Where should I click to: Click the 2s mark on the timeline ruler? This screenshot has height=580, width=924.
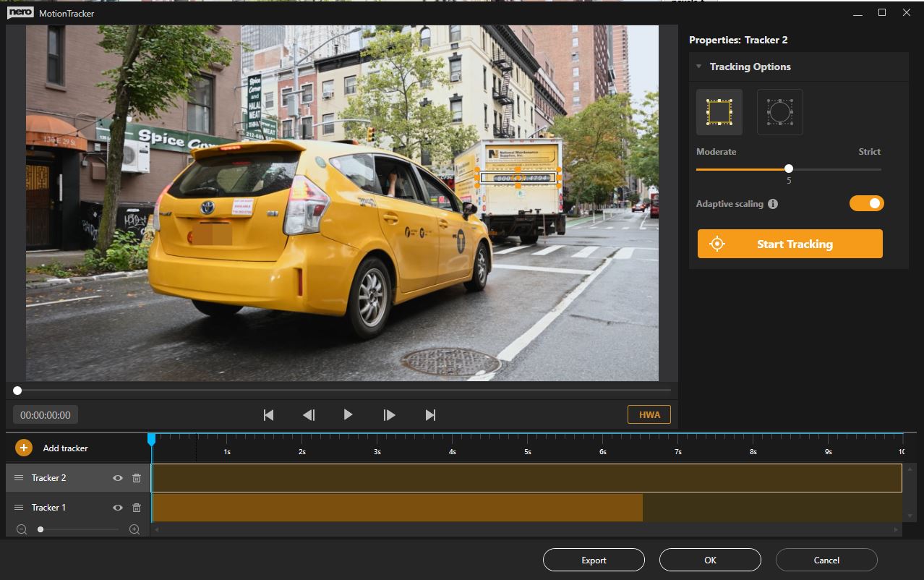[x=302, y=452]
